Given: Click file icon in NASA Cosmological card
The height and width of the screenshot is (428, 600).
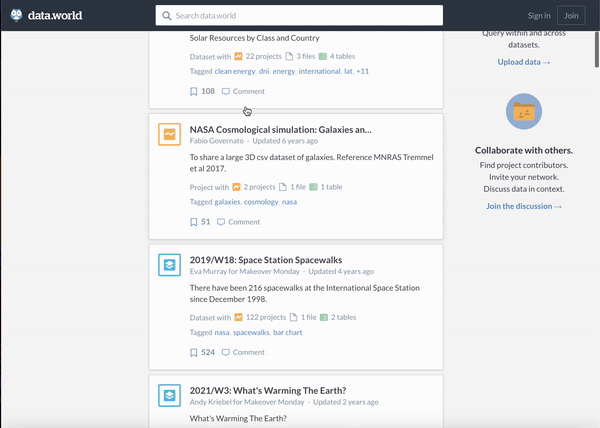Looking at the screenshot, I should [283, 187].
